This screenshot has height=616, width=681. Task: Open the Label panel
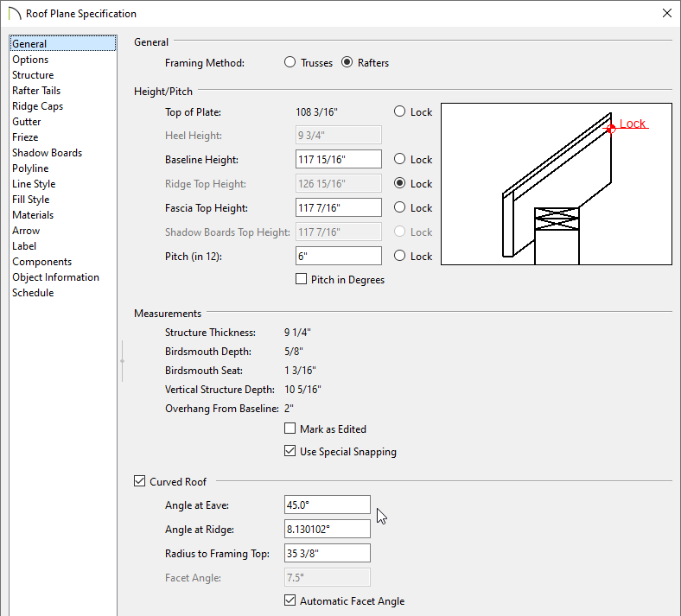pos(24,246)
